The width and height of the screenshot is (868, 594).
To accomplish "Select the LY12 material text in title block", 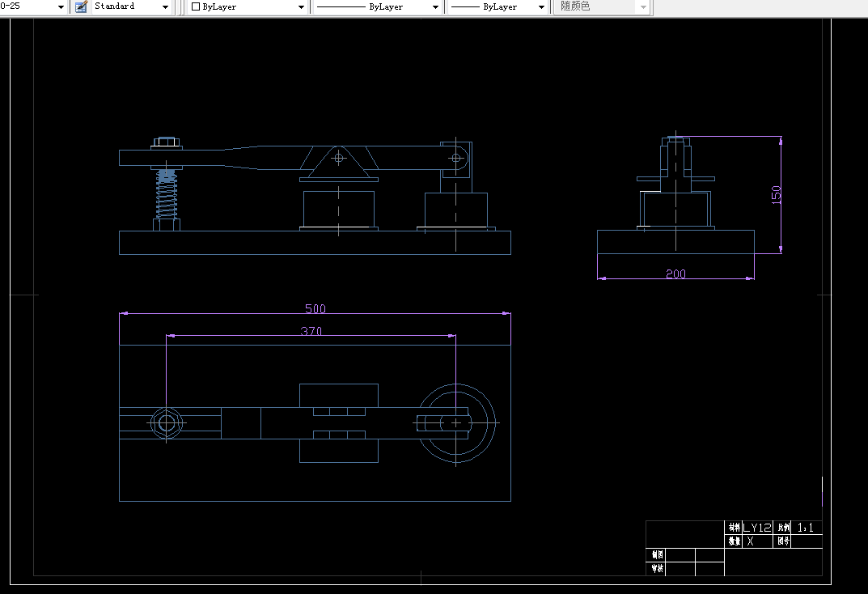I will pos(756,528).
